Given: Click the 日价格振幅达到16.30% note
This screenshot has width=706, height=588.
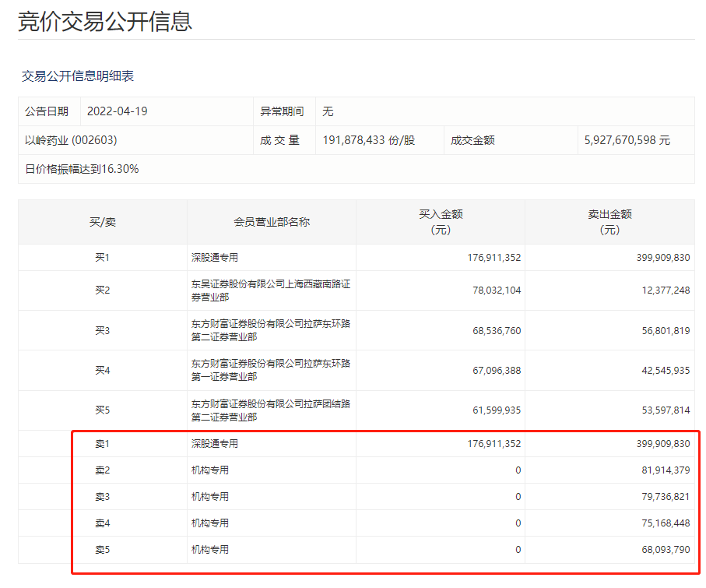Looking at the screenshot, I should 82,168.
